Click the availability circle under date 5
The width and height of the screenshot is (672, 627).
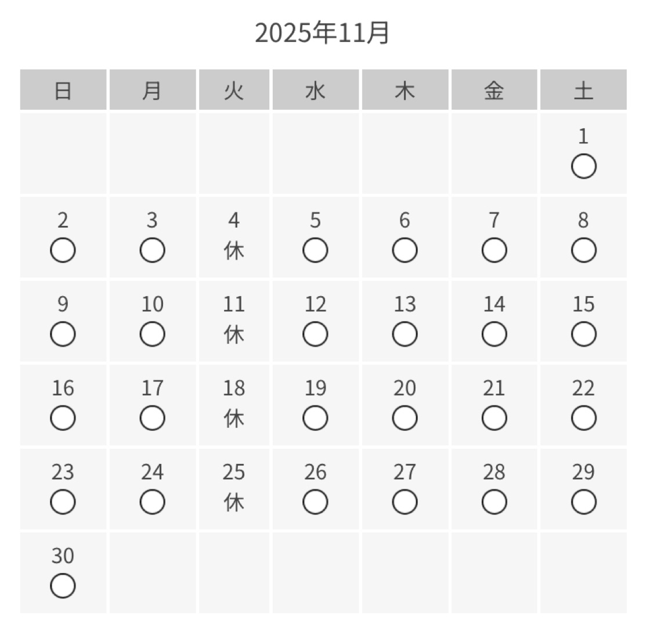tap(315, 251)
